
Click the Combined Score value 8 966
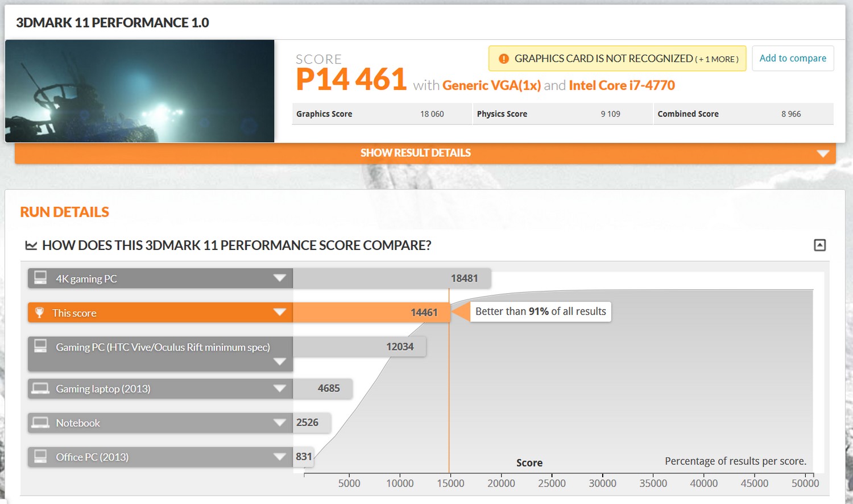(791, 114)
